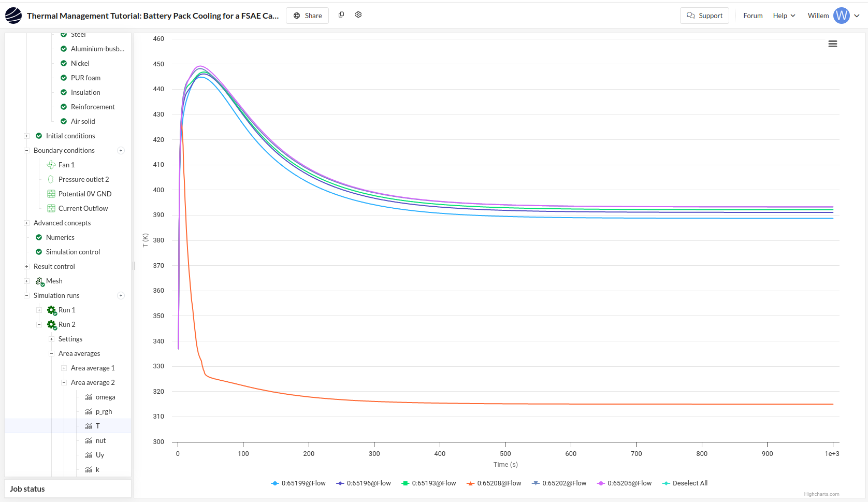Open the Forum link in header
The width and height of the screenshot is (868, 502).
pyautogui.click(x=753, y=16)
